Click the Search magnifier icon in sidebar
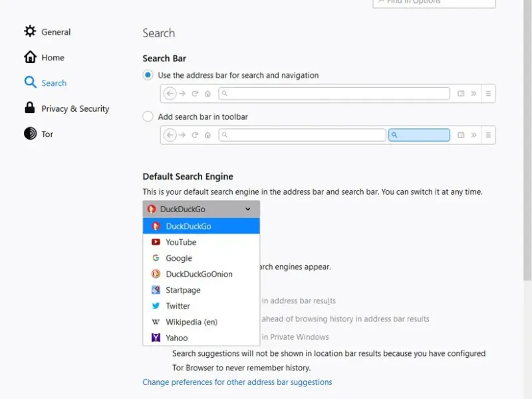 (x=30, y=82)
